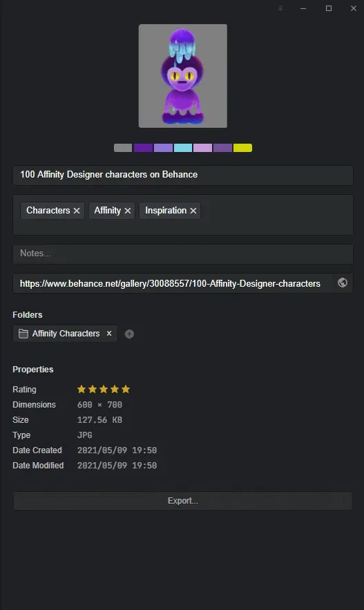The image size is (364, 610).
Task: Set rating to one star
Action: coord(82,389)
